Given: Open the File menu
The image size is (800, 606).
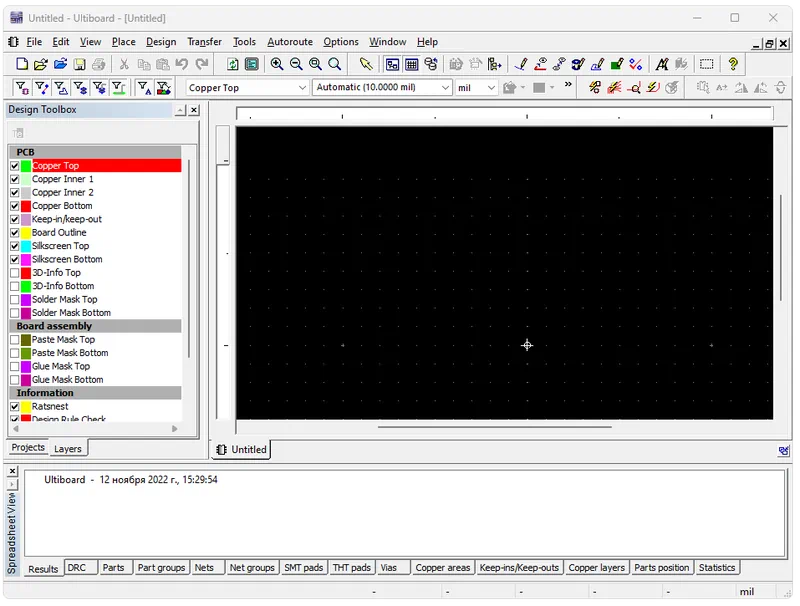Looking at the screenshot, I should 34,42.
